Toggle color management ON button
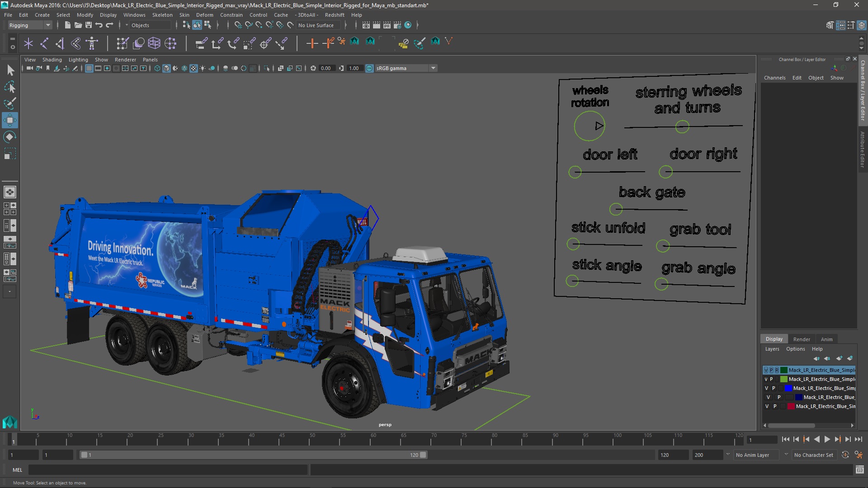Screen dimensions: 868x488 point(369,68)
